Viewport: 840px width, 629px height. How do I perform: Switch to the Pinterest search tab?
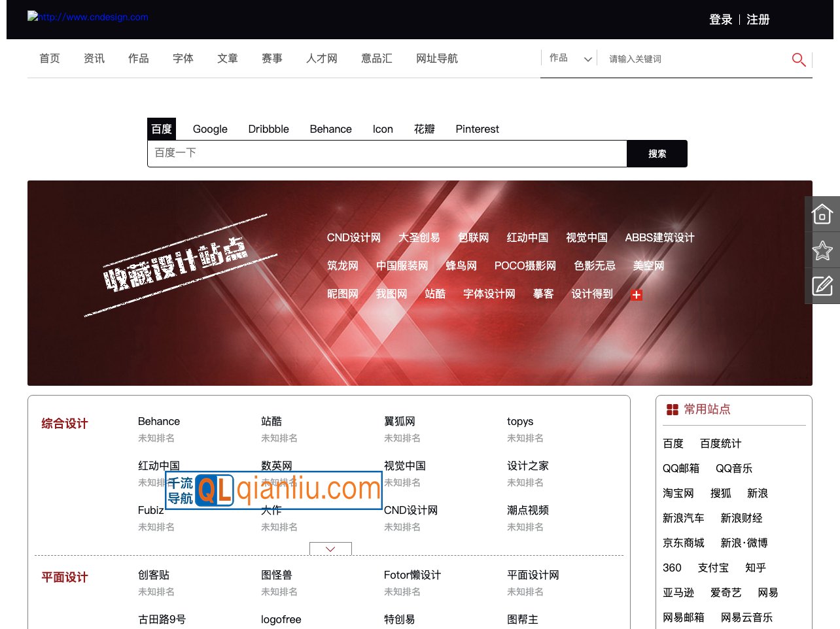pos(477,129)
